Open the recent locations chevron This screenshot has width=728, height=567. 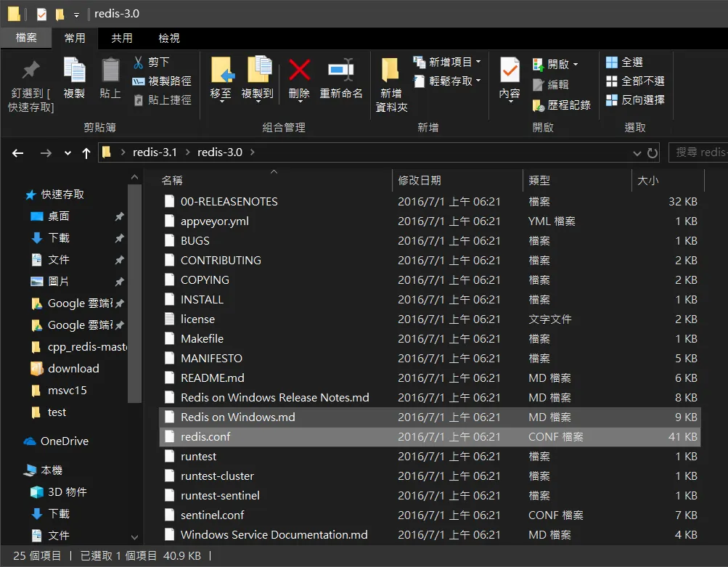click(68, 152)
